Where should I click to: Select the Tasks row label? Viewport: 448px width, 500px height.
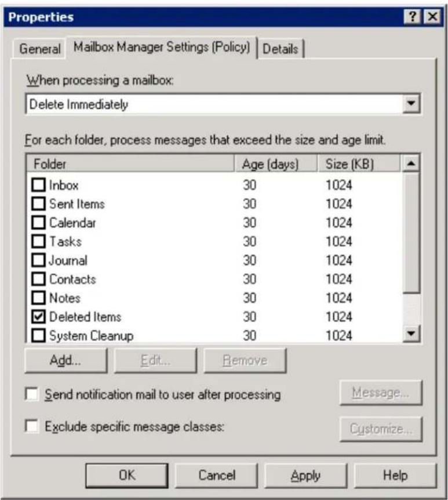click(65, 242)
